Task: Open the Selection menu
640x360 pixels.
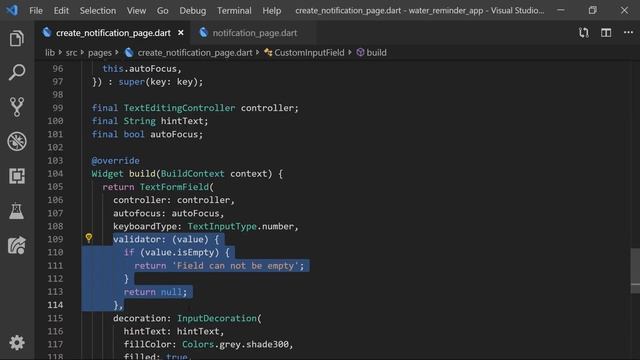Action: point(98,11)
